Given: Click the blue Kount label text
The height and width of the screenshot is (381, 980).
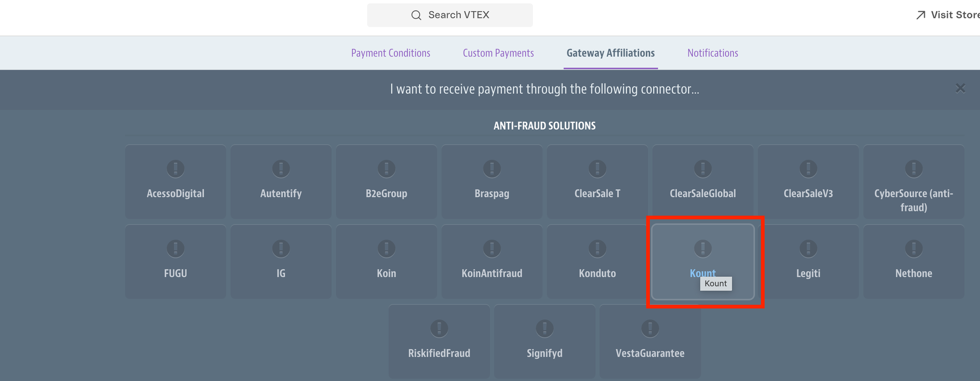Looking at the screenshot, I should tap(702, 273).
